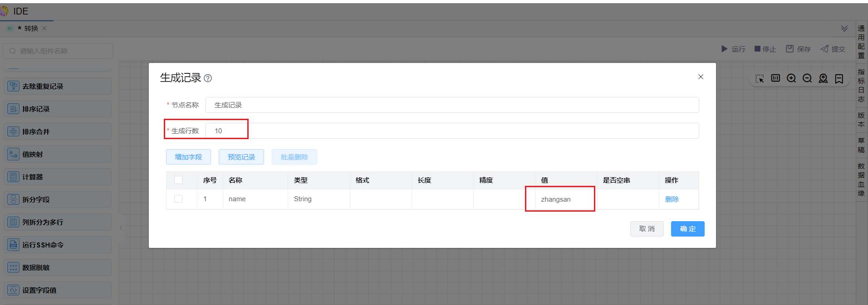
Task: Select the 运行SSH命令 component
Action: pyautogui.click(x=58, y=245)
